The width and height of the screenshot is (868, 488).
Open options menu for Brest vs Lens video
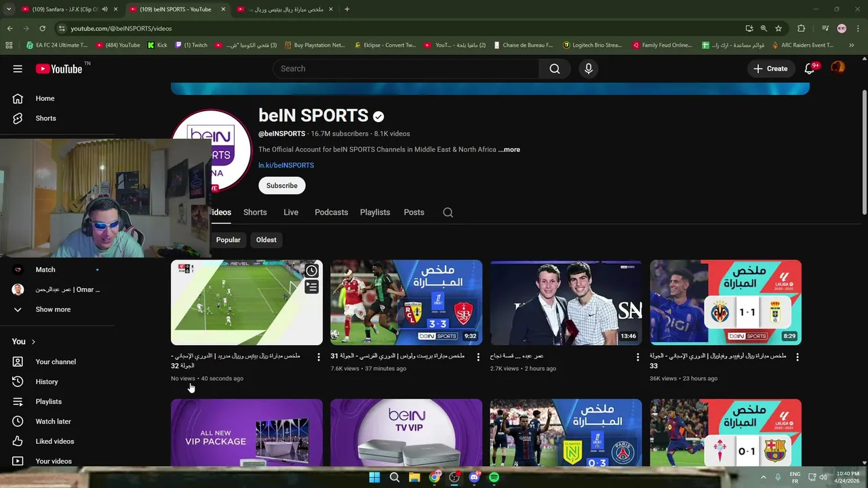478,357
